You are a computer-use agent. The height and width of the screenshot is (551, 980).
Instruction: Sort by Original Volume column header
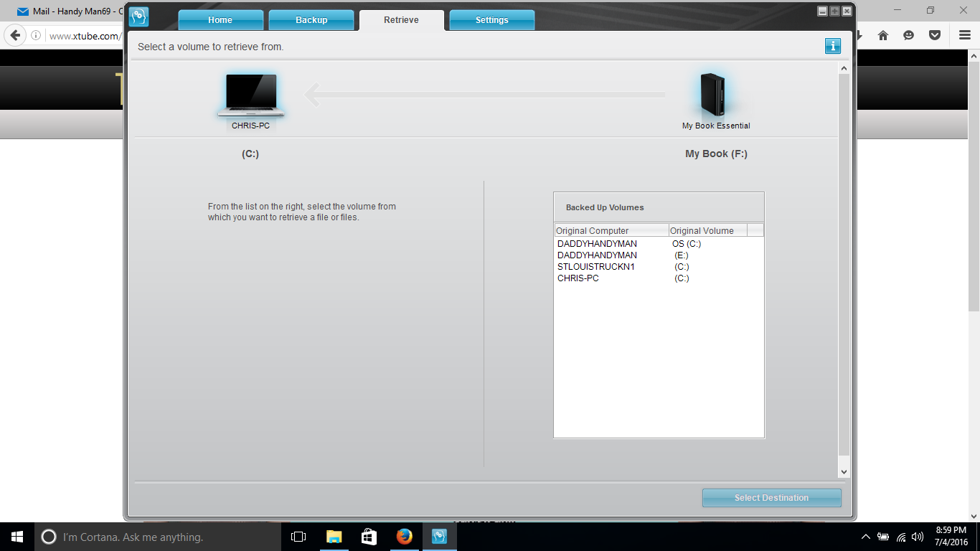tap(707, 230)
